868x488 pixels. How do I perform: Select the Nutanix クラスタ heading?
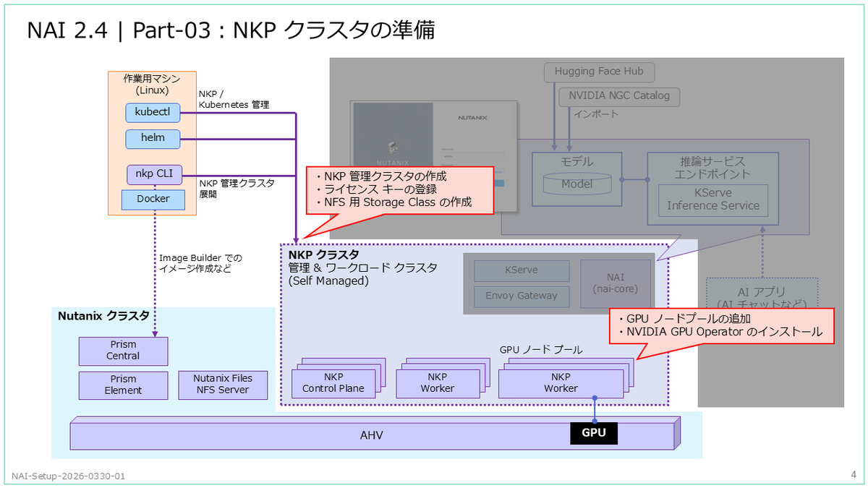click(x=103, y=315)
